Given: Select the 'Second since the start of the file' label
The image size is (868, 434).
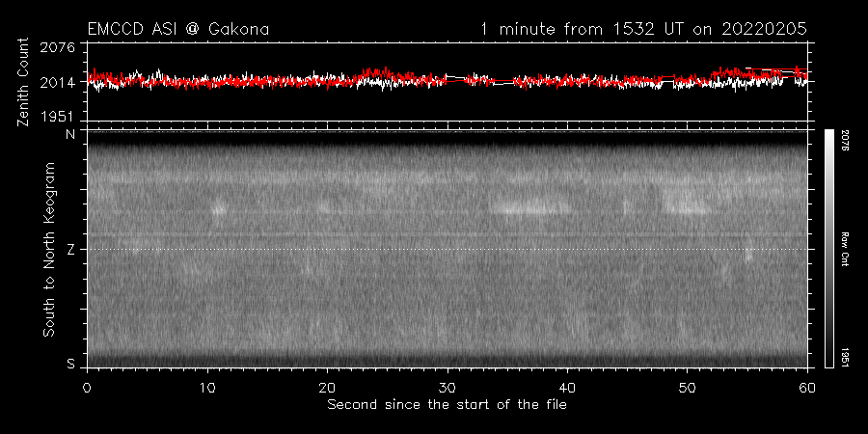Looking at the screenshot, I should tap(447, 405).
